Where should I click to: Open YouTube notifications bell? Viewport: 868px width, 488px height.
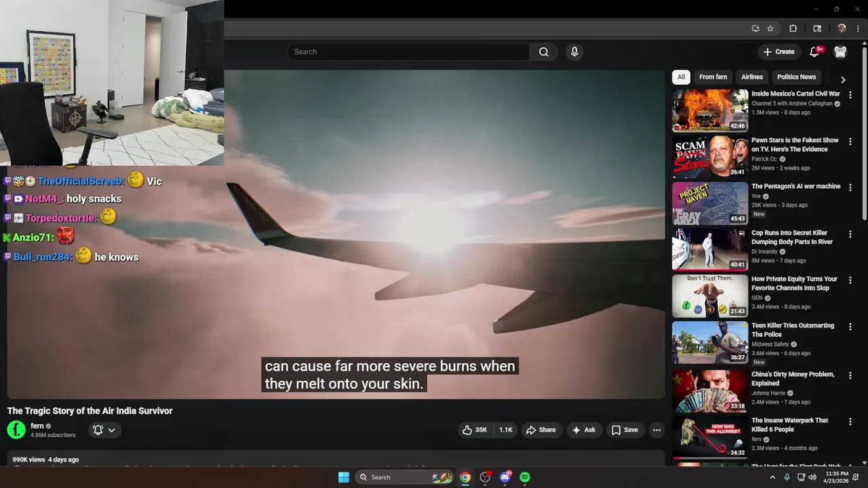(815, 52)
